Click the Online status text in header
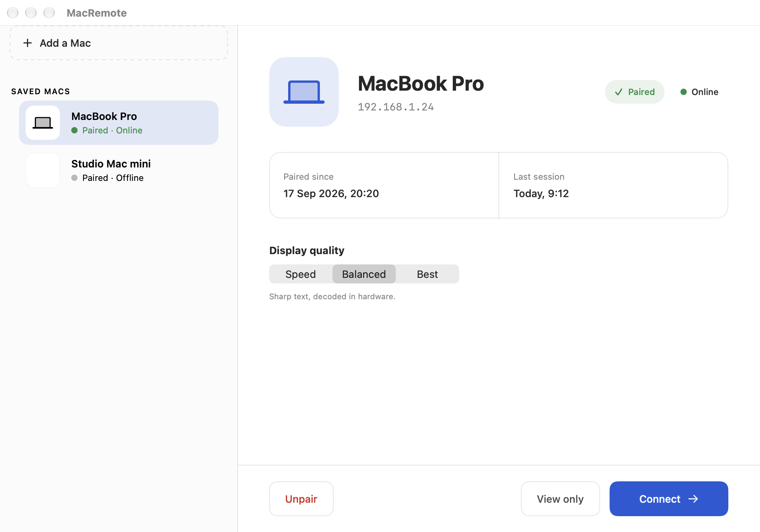 pyautogui.click(x=705, y=92)
